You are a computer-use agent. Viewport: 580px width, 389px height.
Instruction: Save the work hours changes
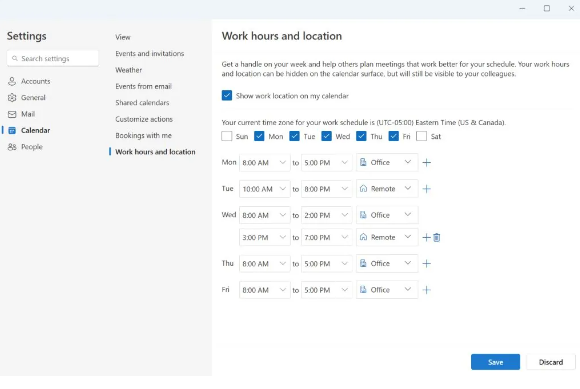[x=495, y=362]
